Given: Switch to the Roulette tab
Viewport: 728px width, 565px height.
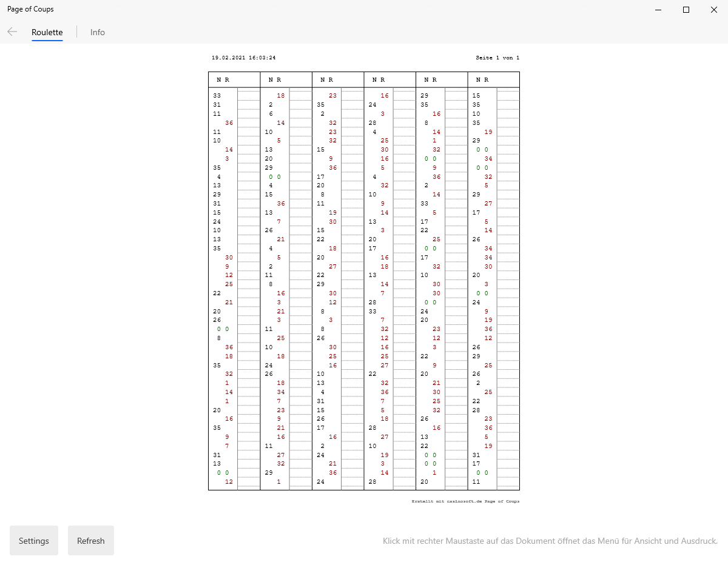Looking at the screenshot, I should coord(47,32).
